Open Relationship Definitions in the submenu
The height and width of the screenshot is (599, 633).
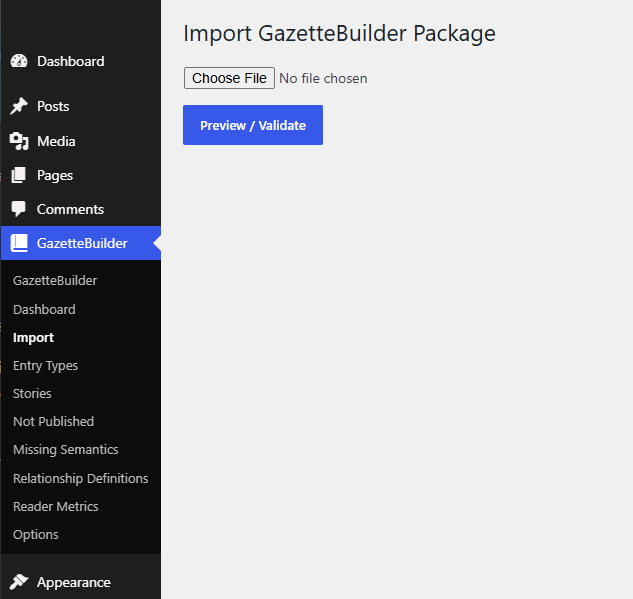(x=81, y=478)
